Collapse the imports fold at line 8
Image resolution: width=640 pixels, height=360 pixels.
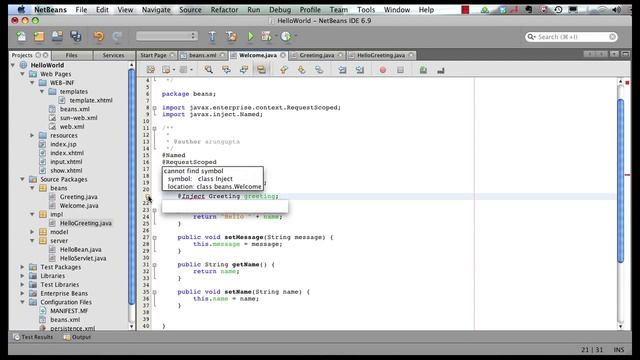click(155, 108)
